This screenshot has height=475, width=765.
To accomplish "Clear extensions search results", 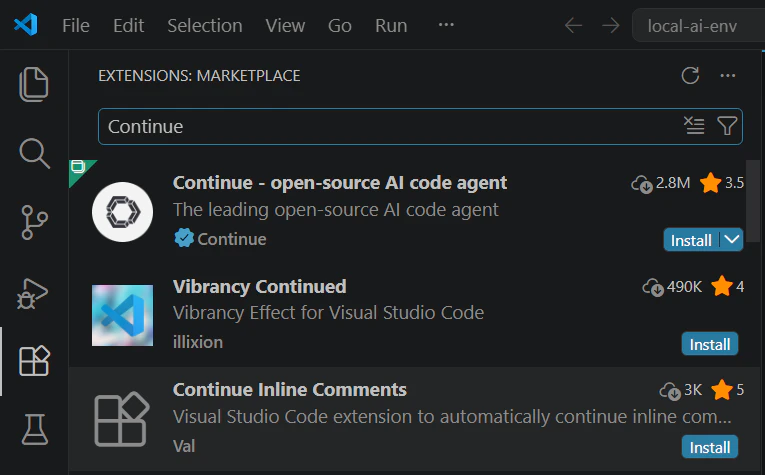I will (694, 126).
